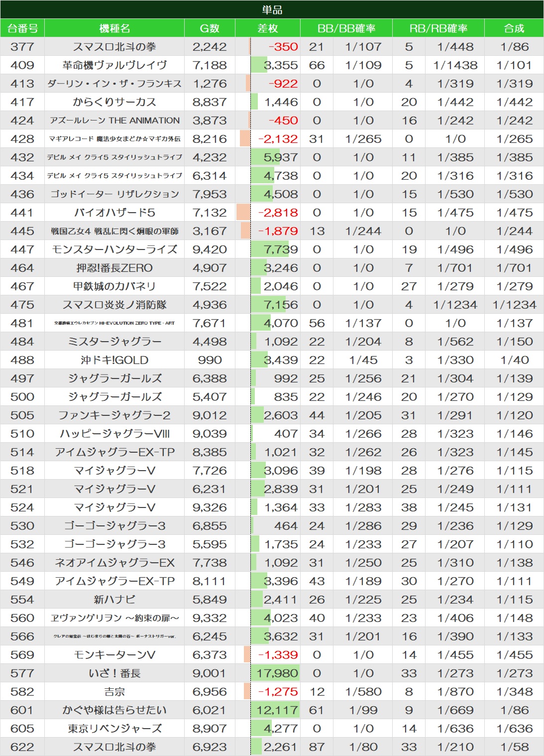Click ジャグラーガールズ in row 500
This screenshot has width=544, height=756.
pos(114,397)
